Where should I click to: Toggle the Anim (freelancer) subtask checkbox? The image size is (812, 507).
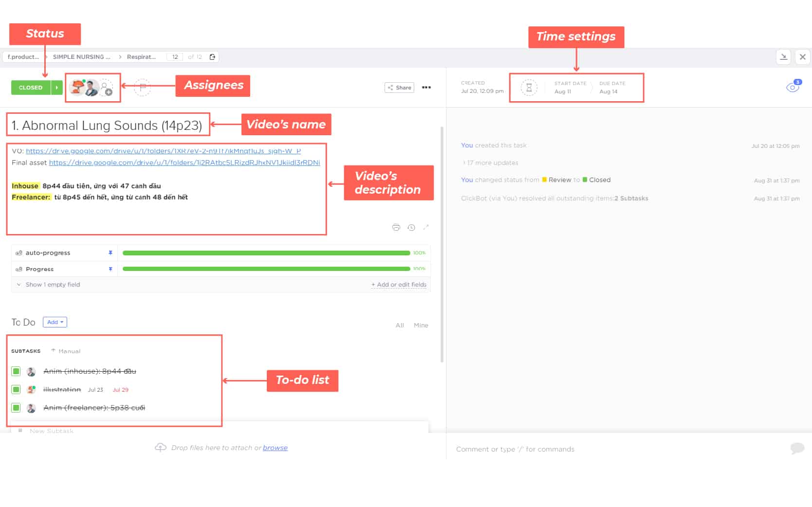(x=16, y=408)
